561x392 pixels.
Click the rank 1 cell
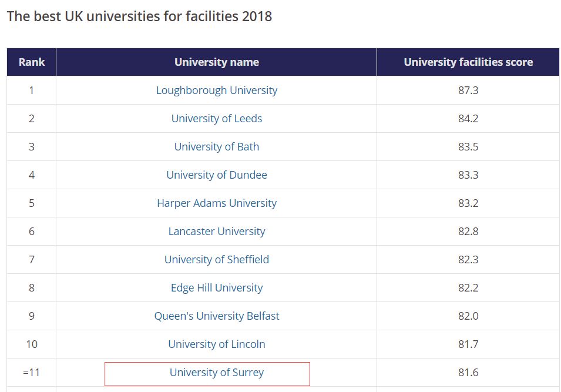click(x=32, y=91)
